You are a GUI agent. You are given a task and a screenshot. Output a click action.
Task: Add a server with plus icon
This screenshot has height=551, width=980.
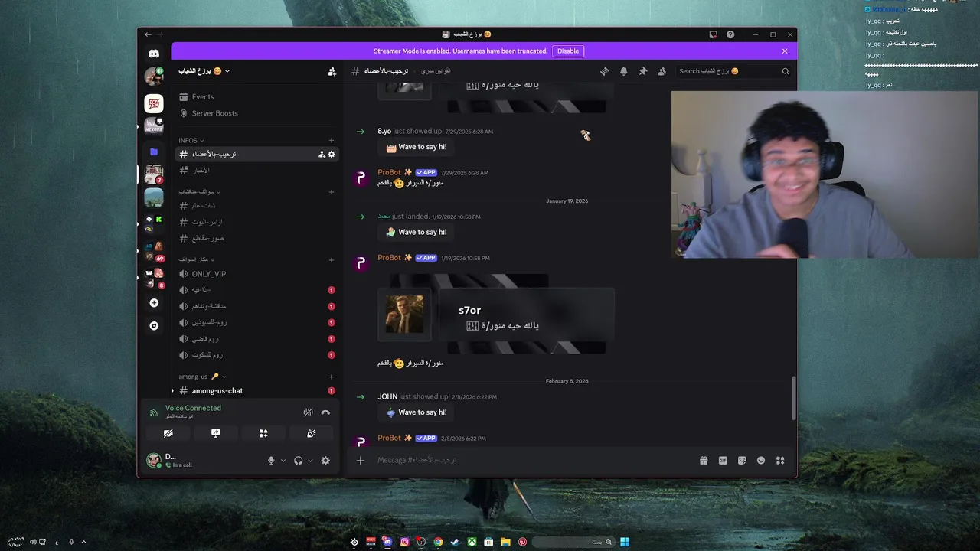[154, 303]
